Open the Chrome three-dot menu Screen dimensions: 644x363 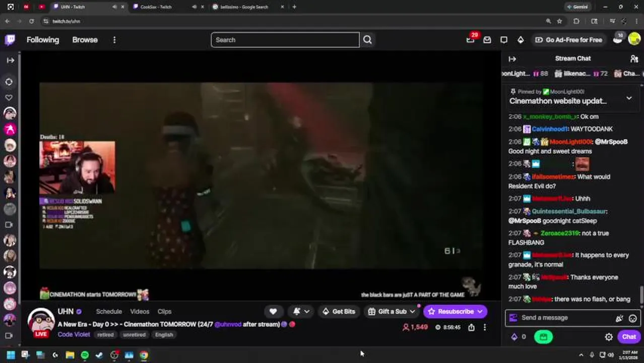click(637, 21)
